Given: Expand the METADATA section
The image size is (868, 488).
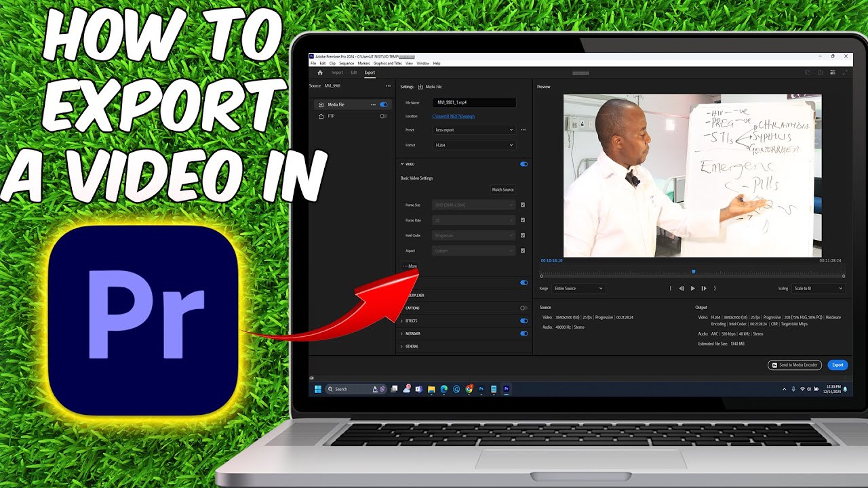Looking at the screenshot, I should [401, 333].
